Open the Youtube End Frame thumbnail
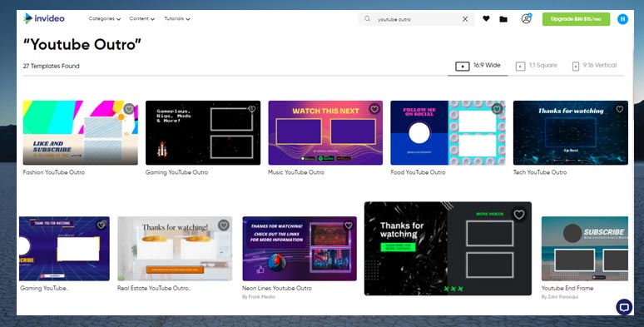The height and width of the screenshot is (327, 644). pos(584,249)
